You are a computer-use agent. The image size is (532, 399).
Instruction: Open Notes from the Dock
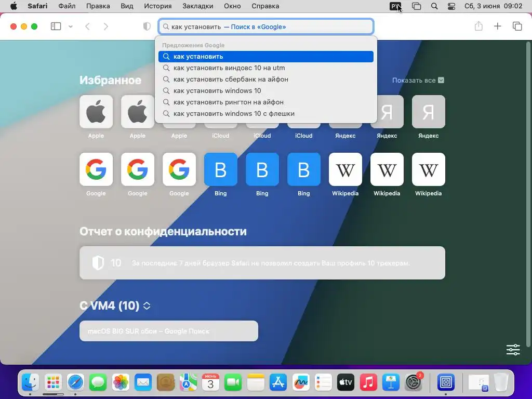256,383
